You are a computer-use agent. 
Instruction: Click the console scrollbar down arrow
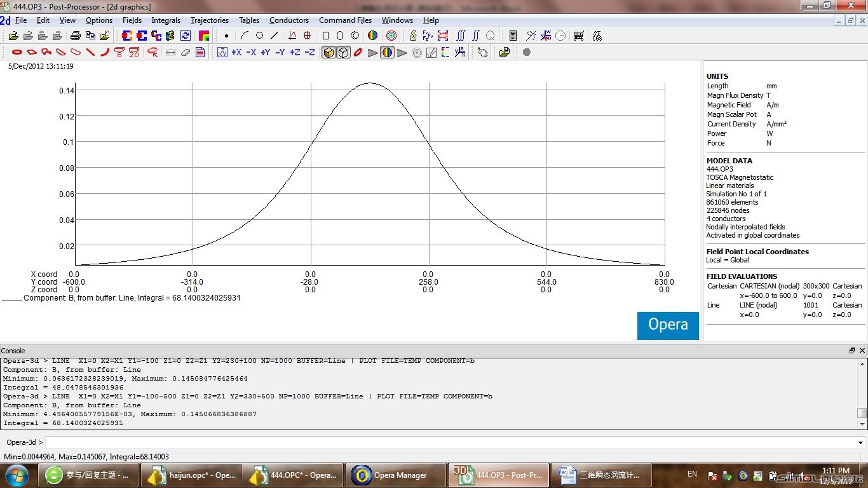pyautogui.click(x=861, y=424)
